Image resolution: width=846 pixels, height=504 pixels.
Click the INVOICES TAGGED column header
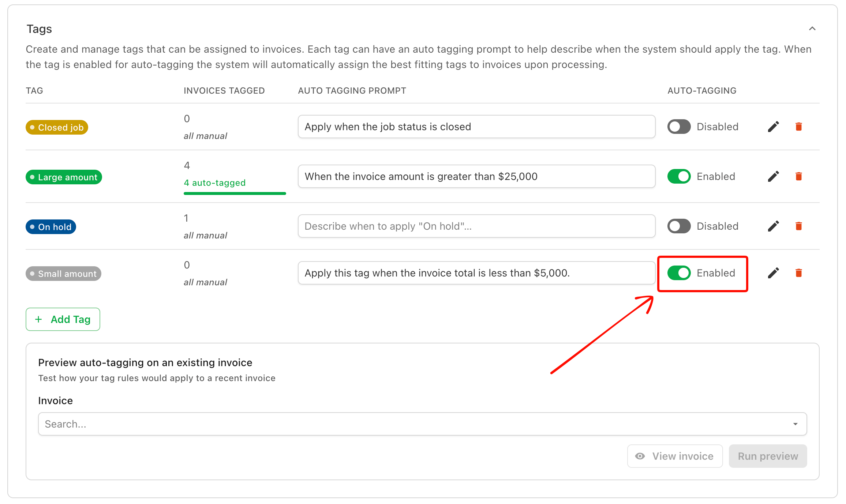(x=224, y=91)
